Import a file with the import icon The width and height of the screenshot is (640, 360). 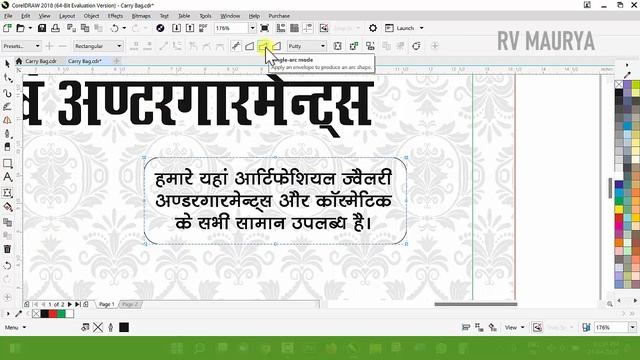click(176, 28)
